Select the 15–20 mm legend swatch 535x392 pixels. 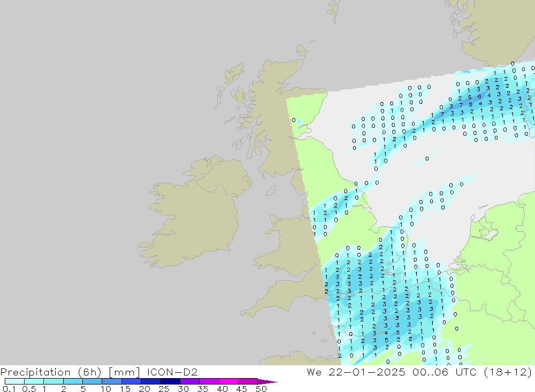click(132, 381)
